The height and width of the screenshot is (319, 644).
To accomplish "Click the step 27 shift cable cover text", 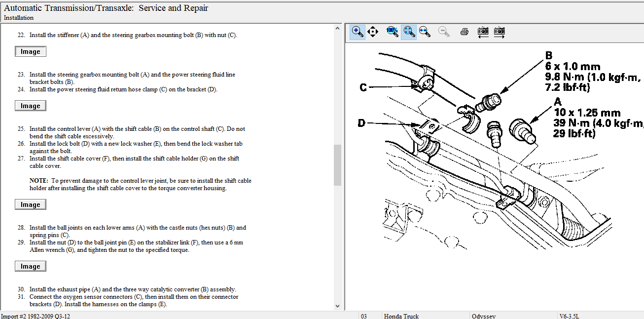I will pos(134,162).
